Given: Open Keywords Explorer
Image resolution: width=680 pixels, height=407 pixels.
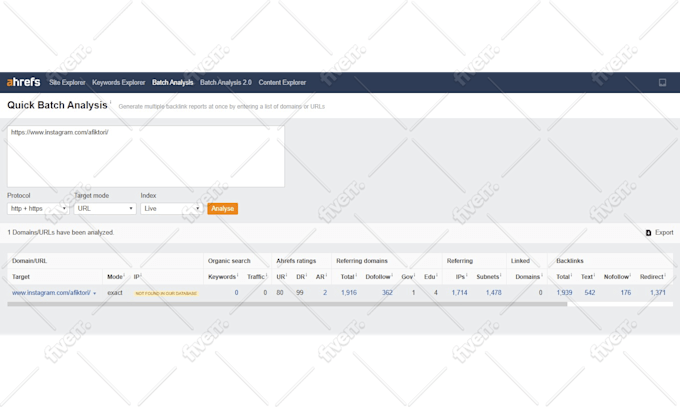Looking at the screenshot, I should click(x=118, y=82).
